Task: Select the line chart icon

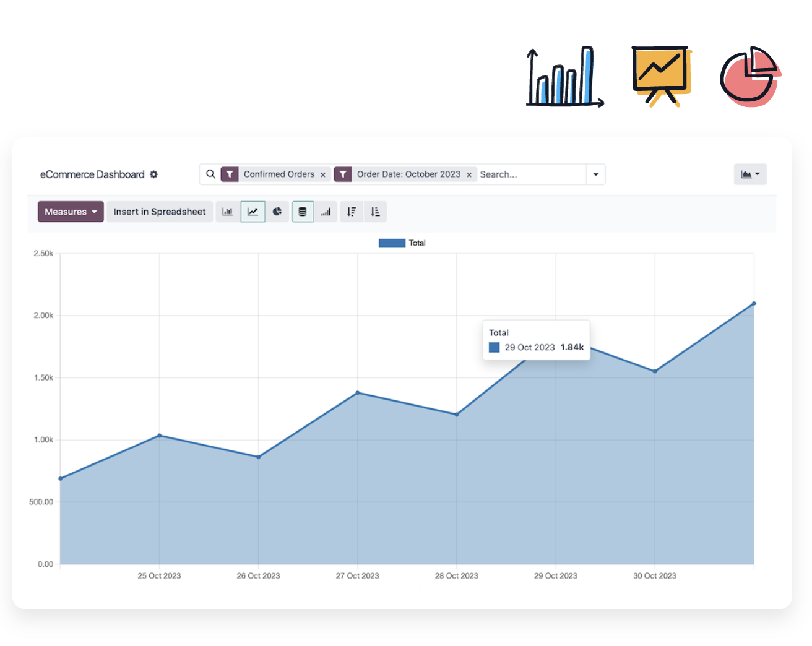Action: [253, 212]
